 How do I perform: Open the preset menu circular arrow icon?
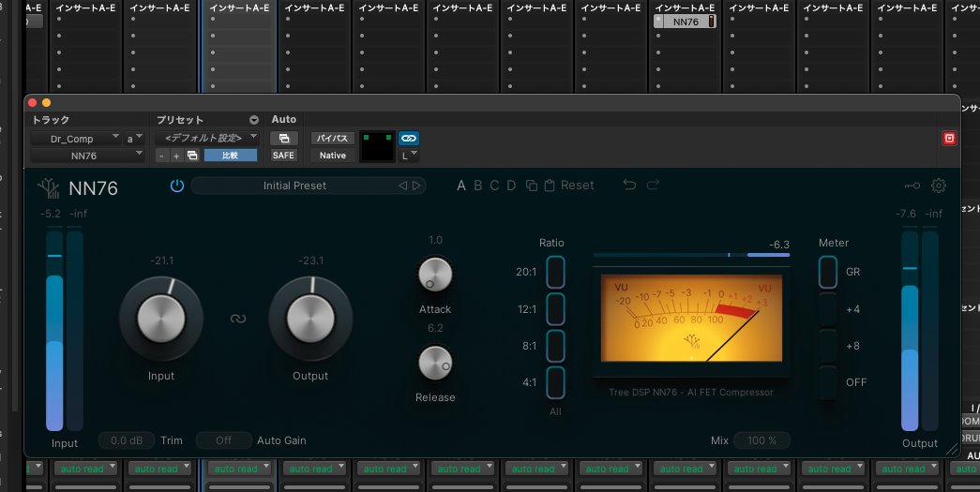tap(254, 120)
